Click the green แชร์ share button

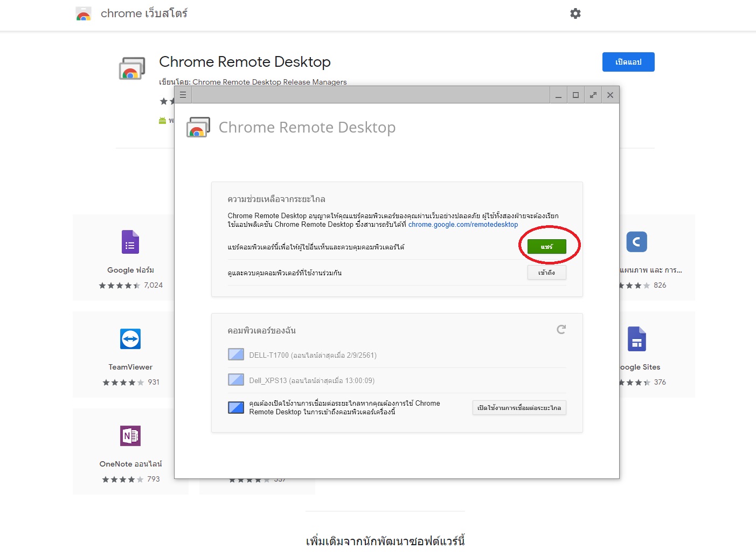547,246
